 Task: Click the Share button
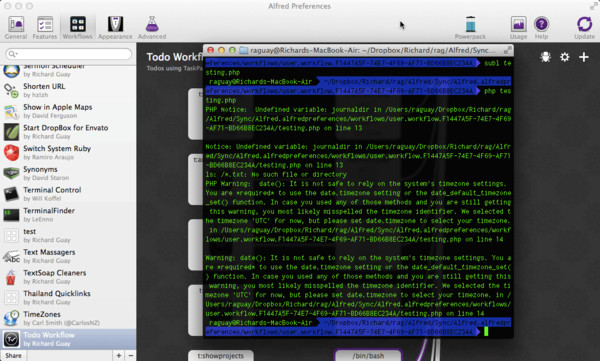13,356
